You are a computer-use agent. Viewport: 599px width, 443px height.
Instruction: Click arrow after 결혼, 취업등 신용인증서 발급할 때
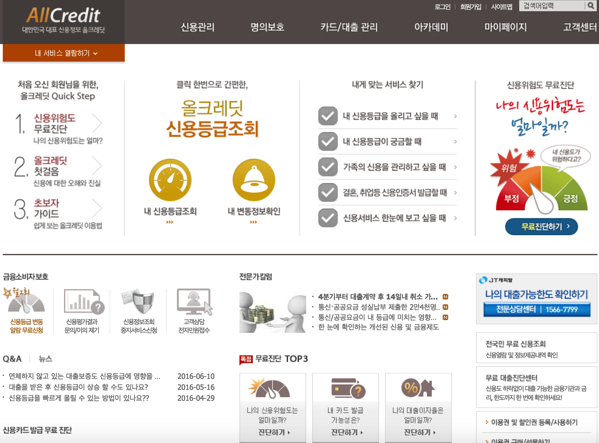coord(455,192)
